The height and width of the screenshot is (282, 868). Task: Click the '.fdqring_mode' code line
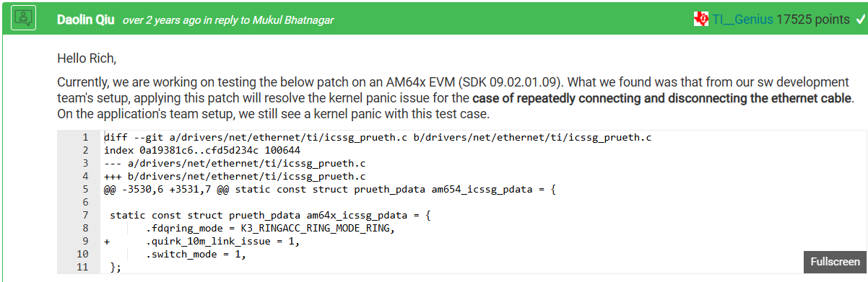(x=271, y=228)
